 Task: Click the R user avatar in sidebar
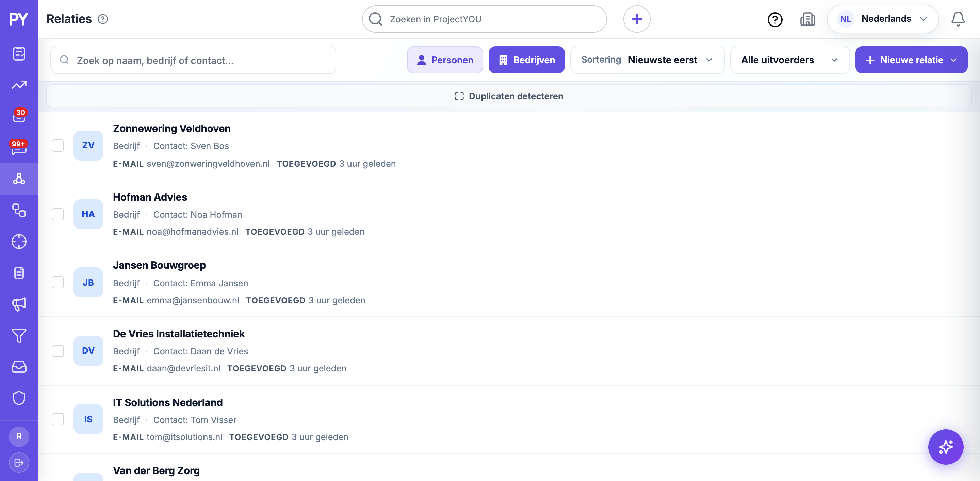pyautogui.click(x=19, y=436)
